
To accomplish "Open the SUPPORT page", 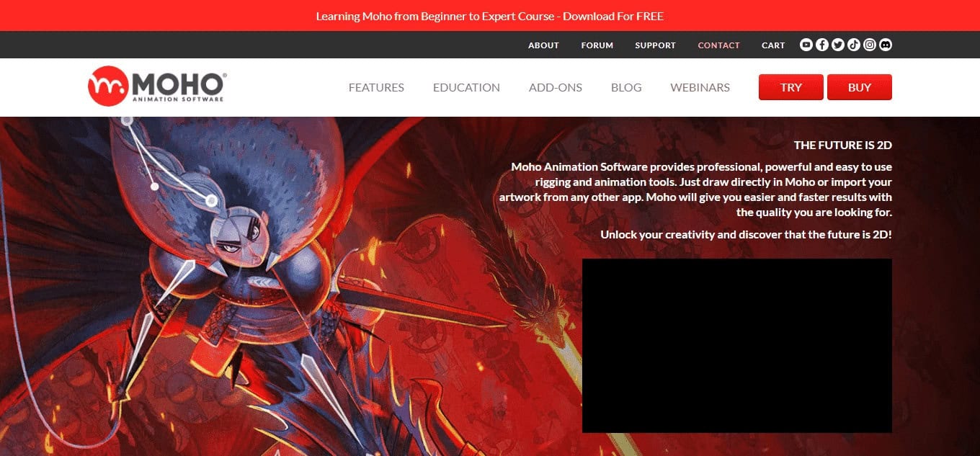I will pyautogui.click(x=655, y=45).
